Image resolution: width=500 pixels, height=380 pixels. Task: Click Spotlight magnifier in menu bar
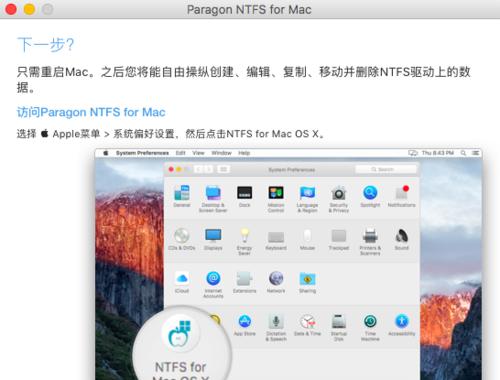(x=463, y=153)
